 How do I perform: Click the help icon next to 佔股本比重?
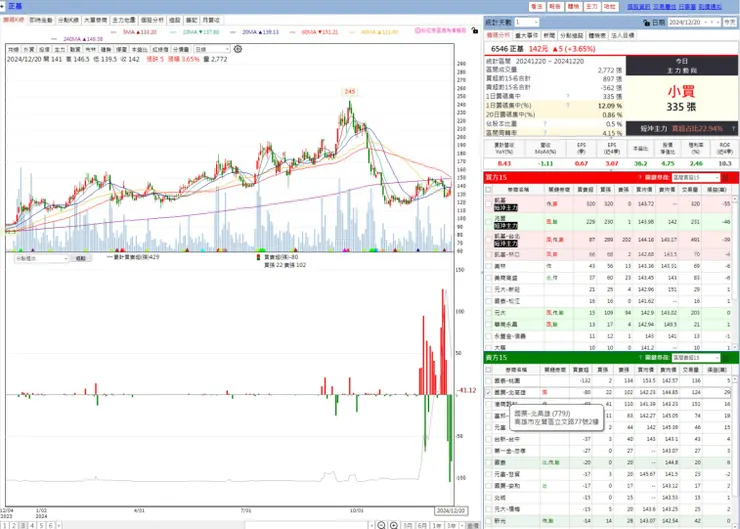click(x=545, y=124)
